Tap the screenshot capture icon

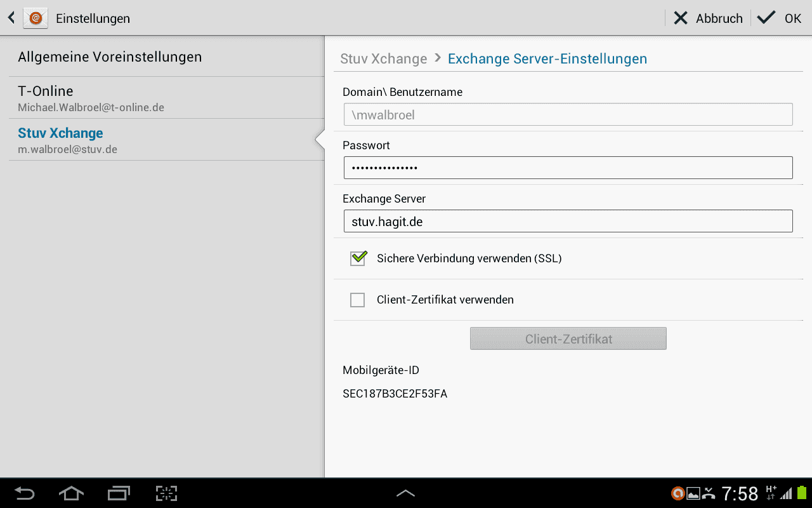(x=166, y=493)
